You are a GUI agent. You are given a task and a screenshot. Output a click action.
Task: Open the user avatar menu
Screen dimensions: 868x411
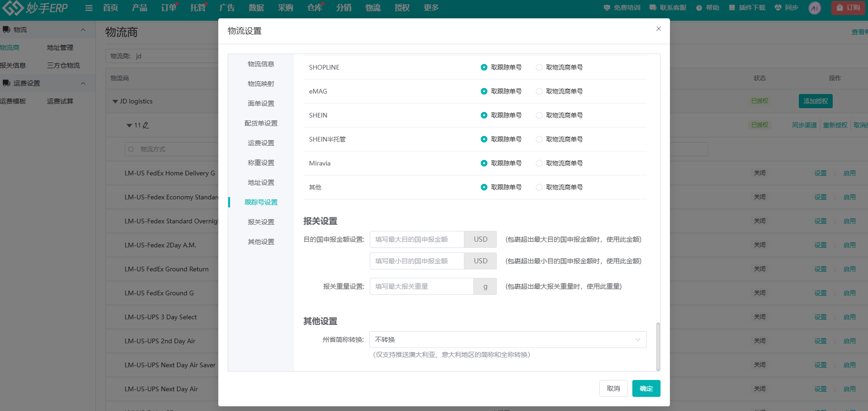(815, 8)
